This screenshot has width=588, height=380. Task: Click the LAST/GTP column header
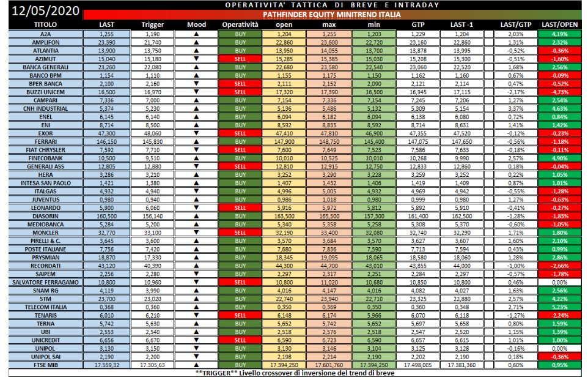(516, 24)
